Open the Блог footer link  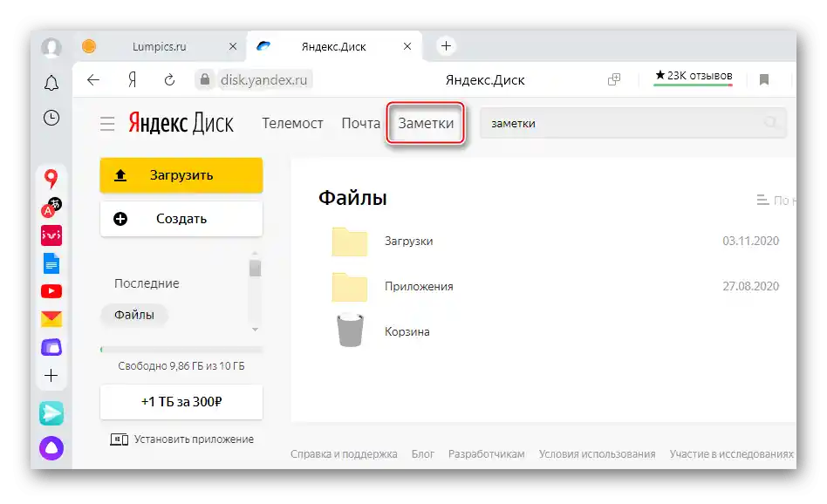(423, 454)
